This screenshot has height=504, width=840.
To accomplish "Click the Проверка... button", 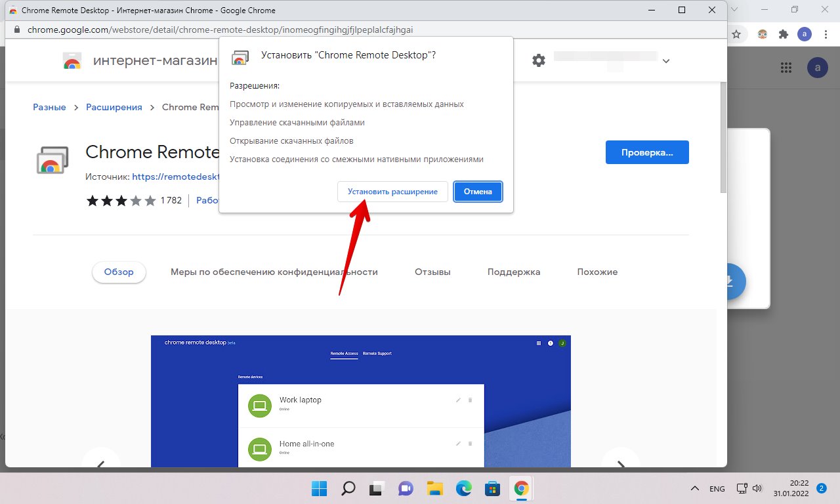I will pos(647,152).
